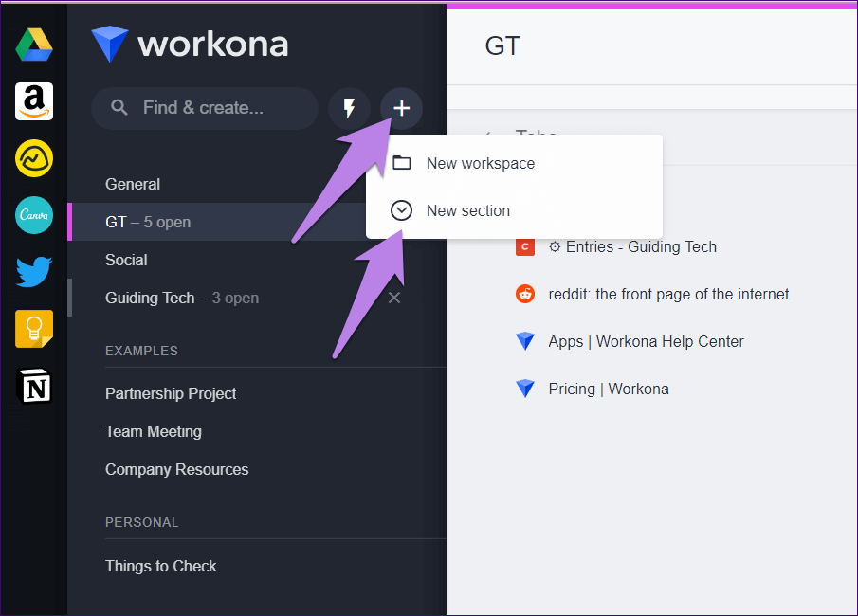Click the Workona favicon beside Apps Help Center

point(525,341)
